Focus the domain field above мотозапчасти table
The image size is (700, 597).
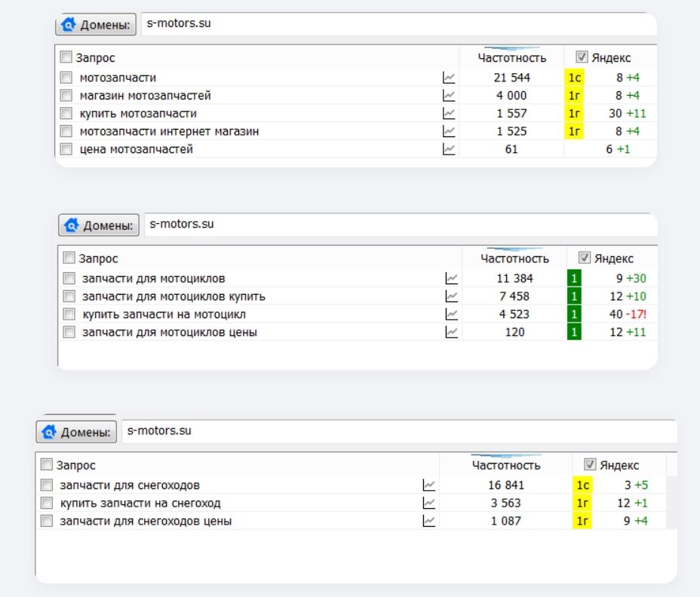(x=399, y=23)
